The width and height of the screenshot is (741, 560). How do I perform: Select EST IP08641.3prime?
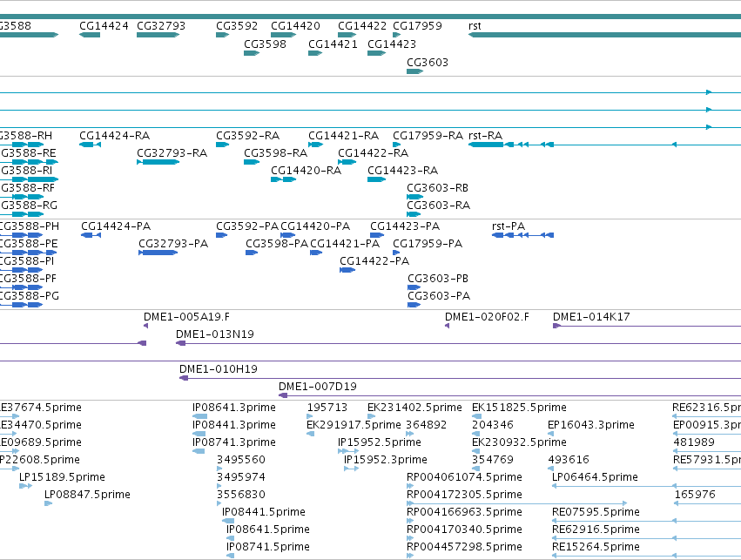(234, 408)
